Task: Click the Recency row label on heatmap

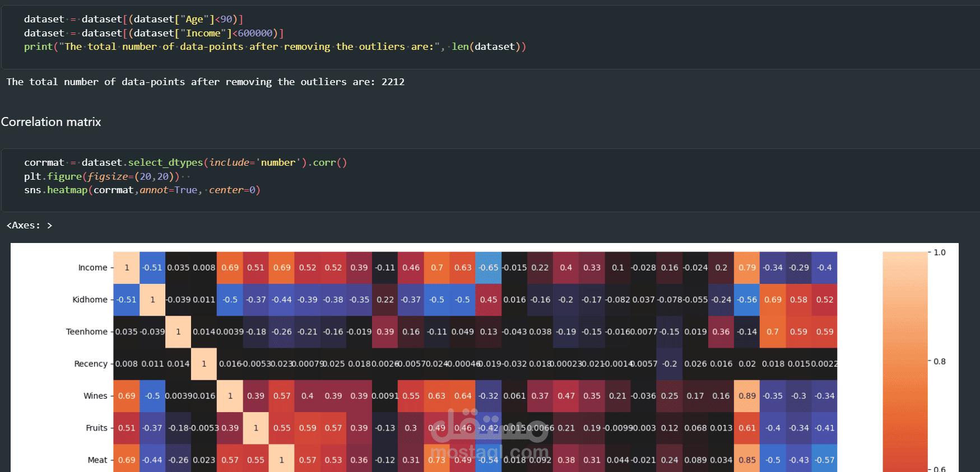Action: click(x=91, y=364)
